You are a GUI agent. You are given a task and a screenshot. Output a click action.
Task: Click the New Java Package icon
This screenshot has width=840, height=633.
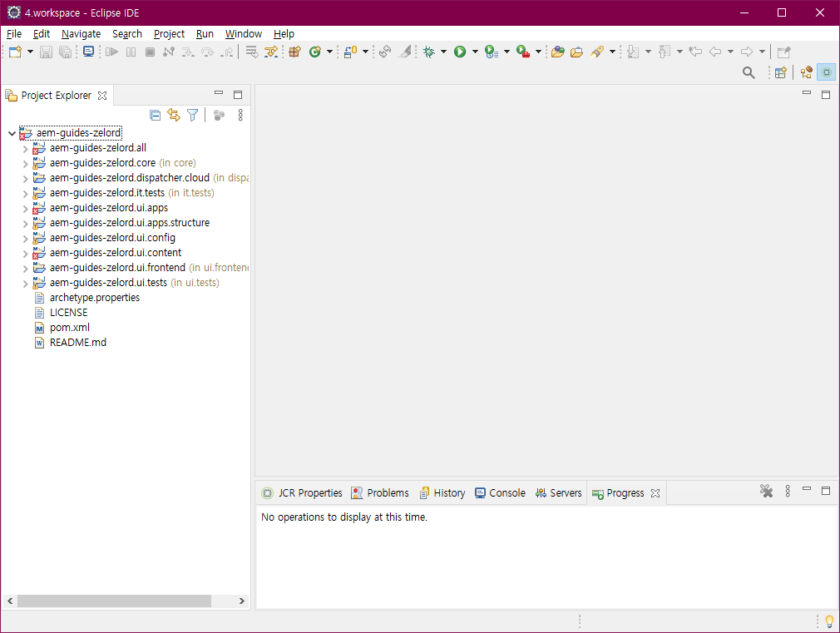click(294, 52)
